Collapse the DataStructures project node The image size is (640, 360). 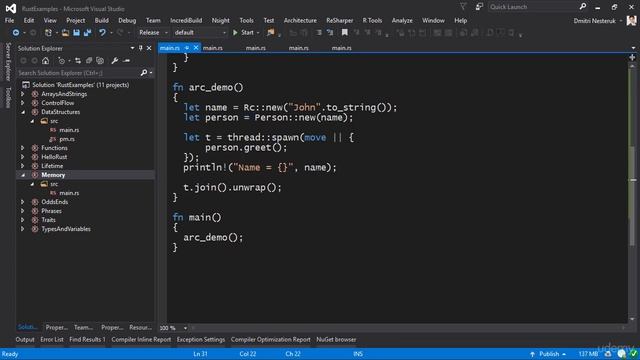(x=23, y=112)
